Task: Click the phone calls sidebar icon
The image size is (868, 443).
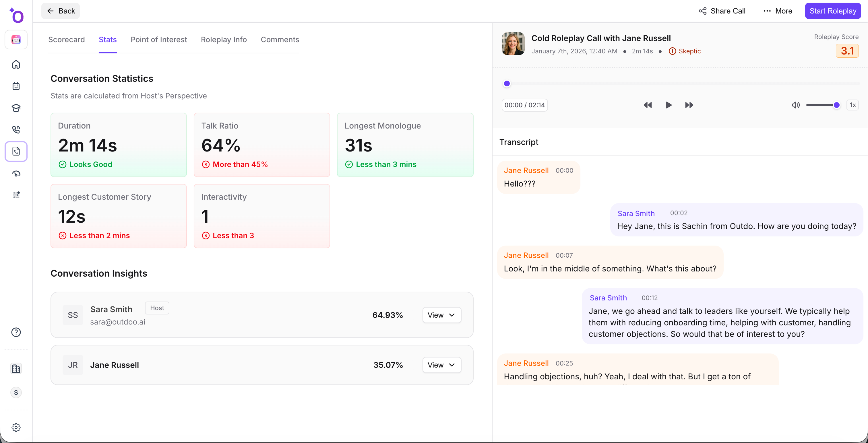Action: pos(16,129)
